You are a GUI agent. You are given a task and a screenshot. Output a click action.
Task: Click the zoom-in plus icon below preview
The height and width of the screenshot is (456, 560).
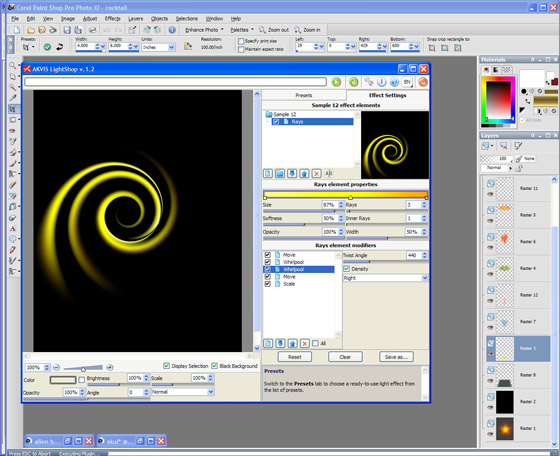point(110,367)
